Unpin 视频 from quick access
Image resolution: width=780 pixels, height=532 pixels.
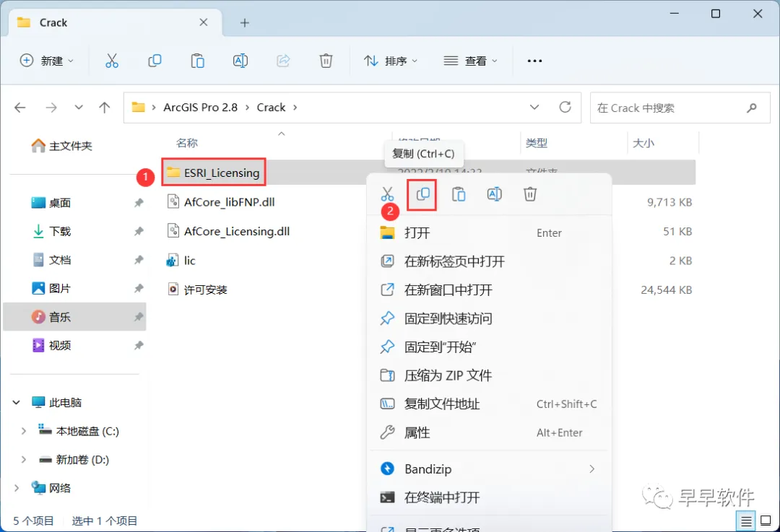click(139, 345)
